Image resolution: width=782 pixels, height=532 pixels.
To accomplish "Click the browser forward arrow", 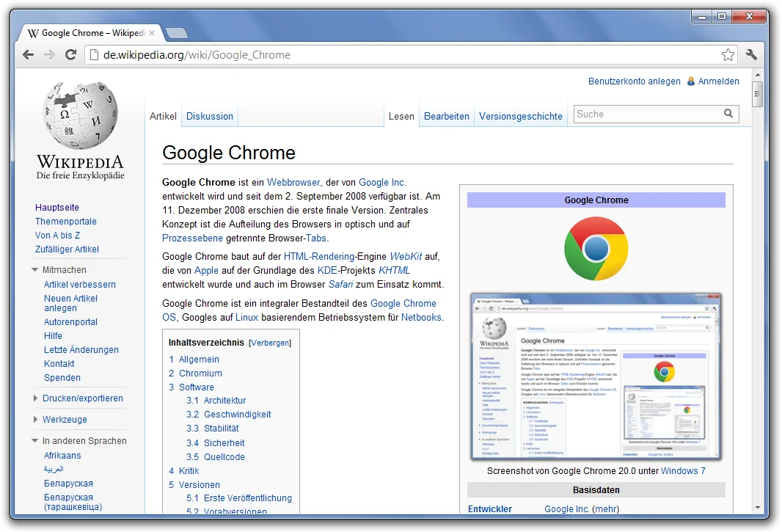I will tap(49, 55).
